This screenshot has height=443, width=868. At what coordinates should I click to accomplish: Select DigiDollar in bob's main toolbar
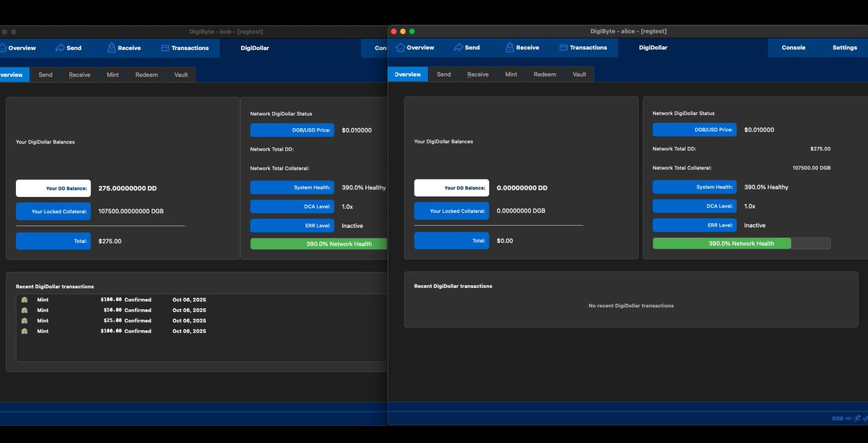click(x=255, y=48)
